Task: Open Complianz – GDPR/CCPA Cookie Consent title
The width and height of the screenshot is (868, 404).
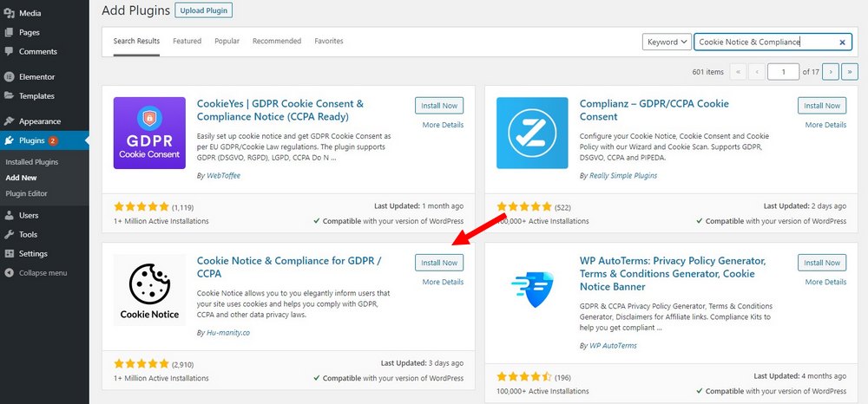Action: pyautogui.click(x=654, y=110)
